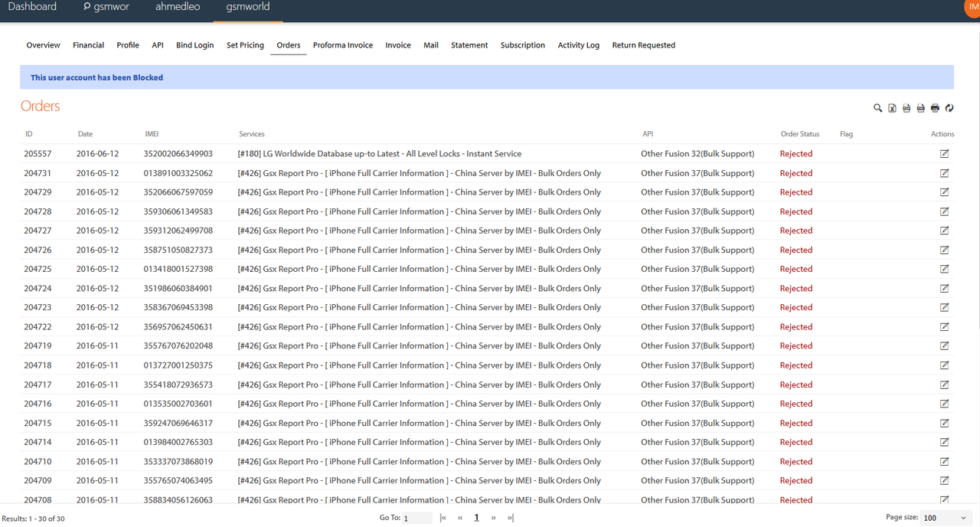Go to the next results page

coord(493,518)
